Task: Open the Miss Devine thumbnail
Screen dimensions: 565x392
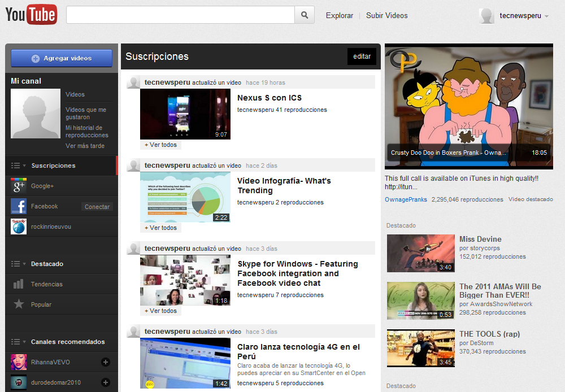Action: coord(421,253)
